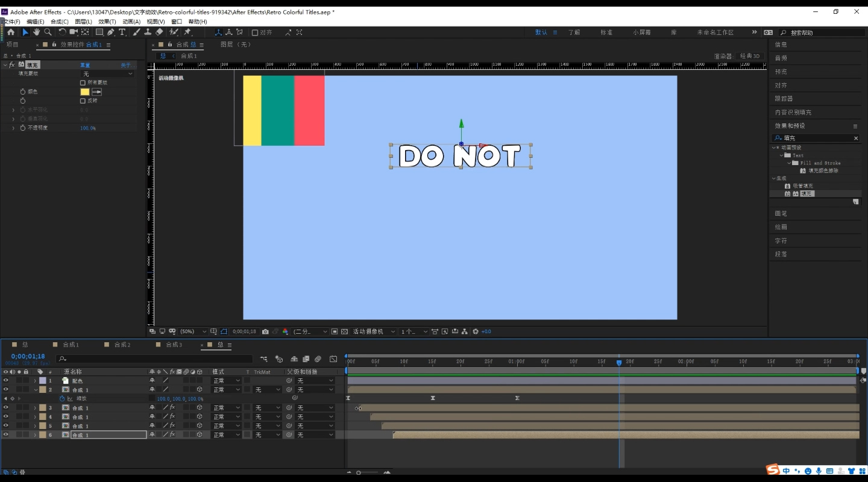Click the timeline layer search field

click(154, 359)
